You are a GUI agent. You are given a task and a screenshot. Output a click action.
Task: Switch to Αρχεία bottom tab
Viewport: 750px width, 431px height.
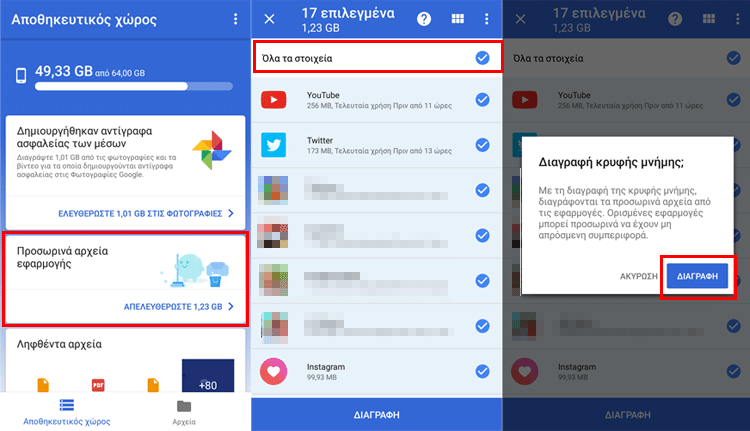(x=184, y=412)
